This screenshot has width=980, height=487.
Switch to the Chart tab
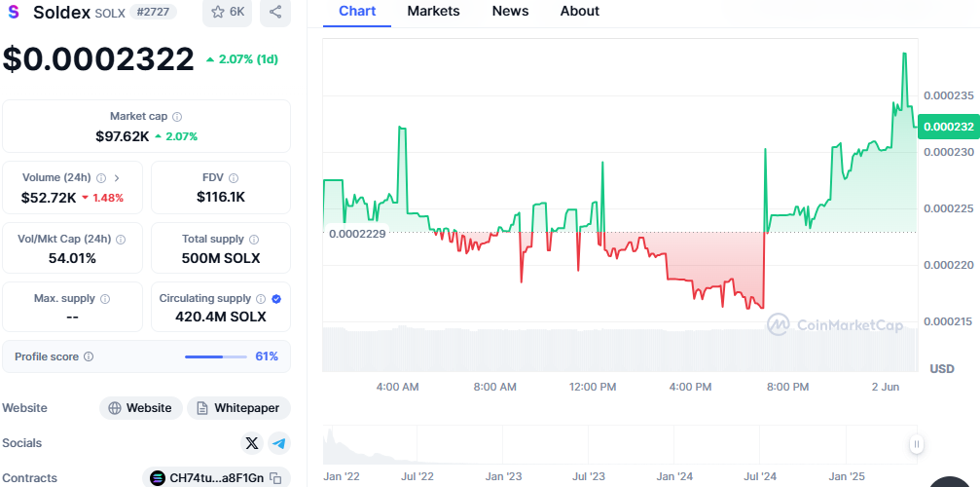[x=357, y=12]
